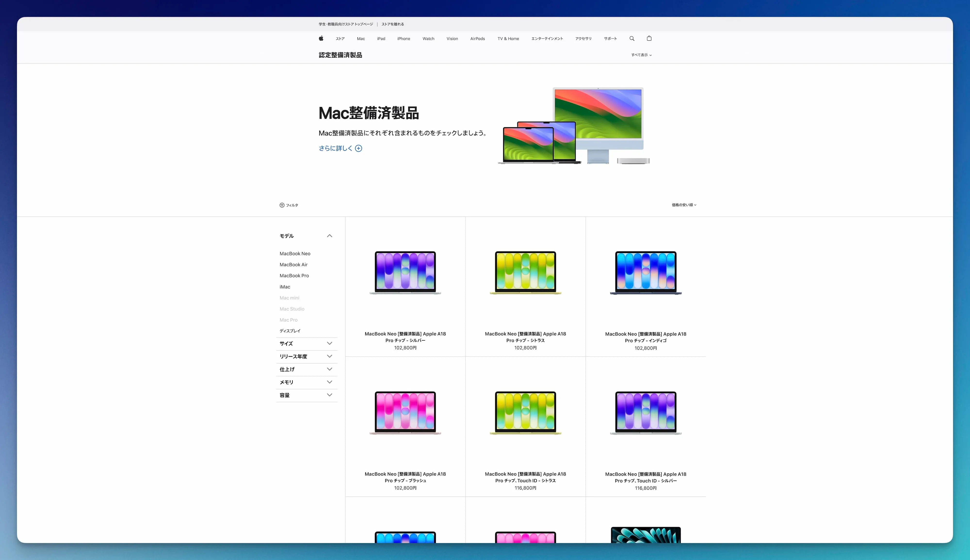The image size is (970, 560).
Task: Open the インディゴ MacBook Neo thumbnail
Action: pyautogui.click(x=646, y=273)
